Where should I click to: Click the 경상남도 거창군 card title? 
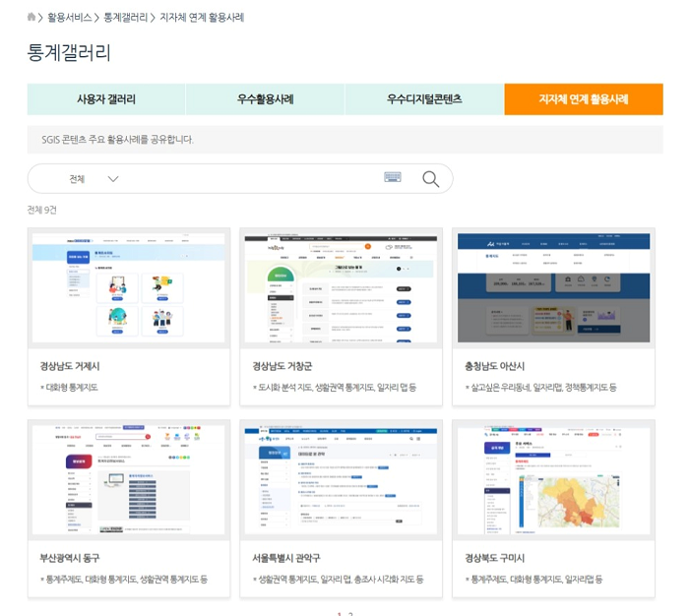(282, 366)
